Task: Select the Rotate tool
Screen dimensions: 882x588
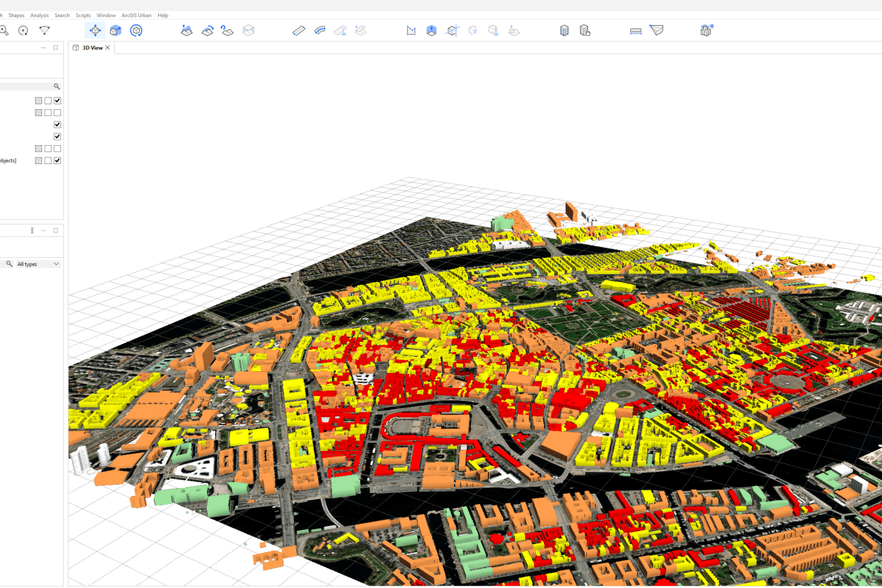Action: click(136, 30)
